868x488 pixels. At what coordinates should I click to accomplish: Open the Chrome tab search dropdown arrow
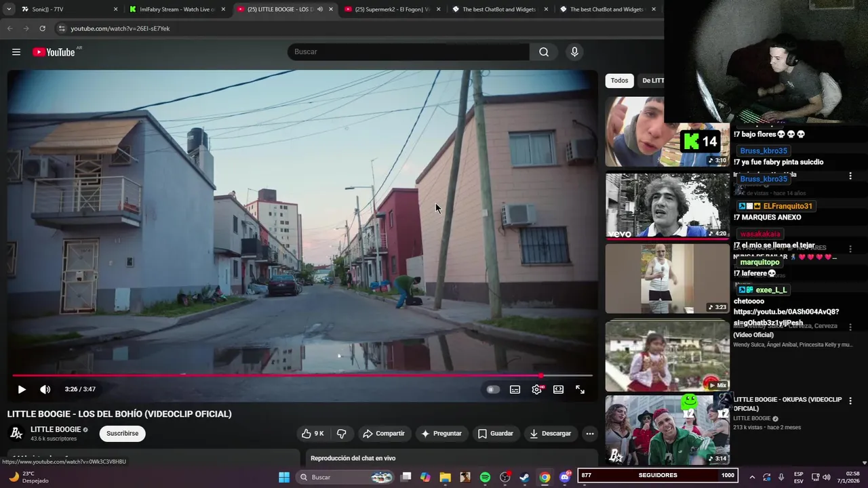click(x=8, y=9)
